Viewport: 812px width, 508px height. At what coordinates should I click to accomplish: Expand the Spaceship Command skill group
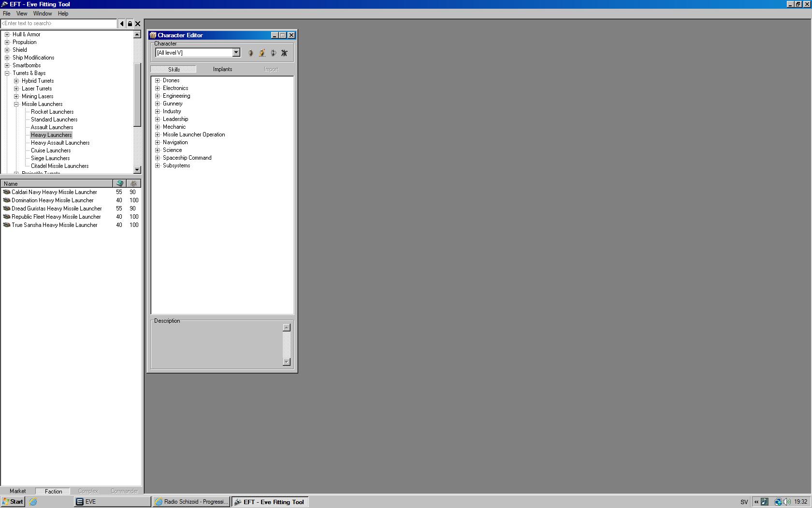(x=157, y=158)
